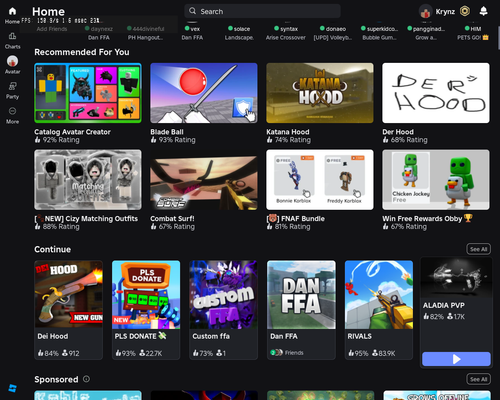Open friend vex playing Dan FFA
Viewport: 500px width, 400px height.
[x=192, y=33]
